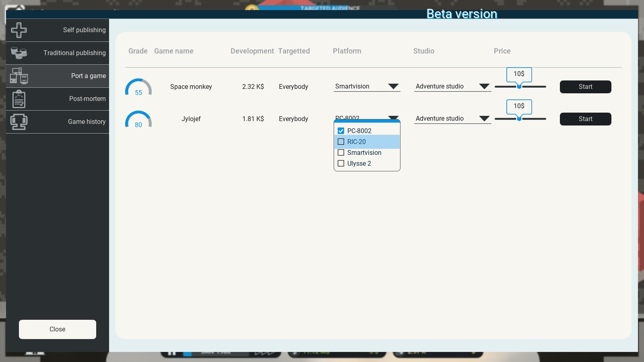This screenshot has height=362, width=644.
Task: Enable the Smartvision platform checkbox
Action: click(x=341, y=152)
